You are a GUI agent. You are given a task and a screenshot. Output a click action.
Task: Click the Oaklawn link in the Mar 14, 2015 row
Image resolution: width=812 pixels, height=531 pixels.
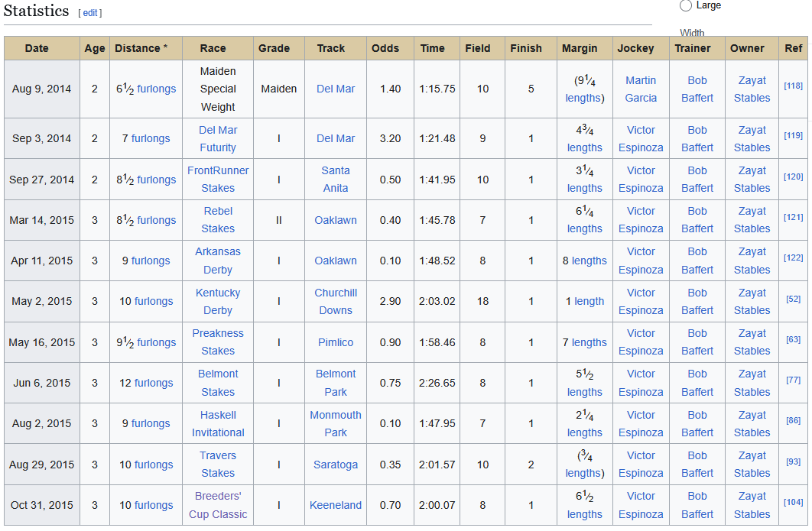point(336,220)
